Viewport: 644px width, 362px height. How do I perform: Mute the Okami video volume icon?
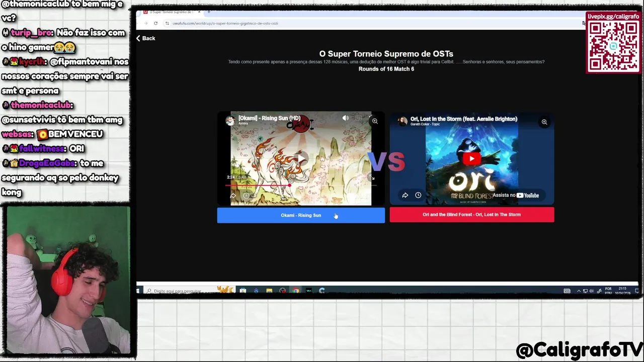coord(345,118)
